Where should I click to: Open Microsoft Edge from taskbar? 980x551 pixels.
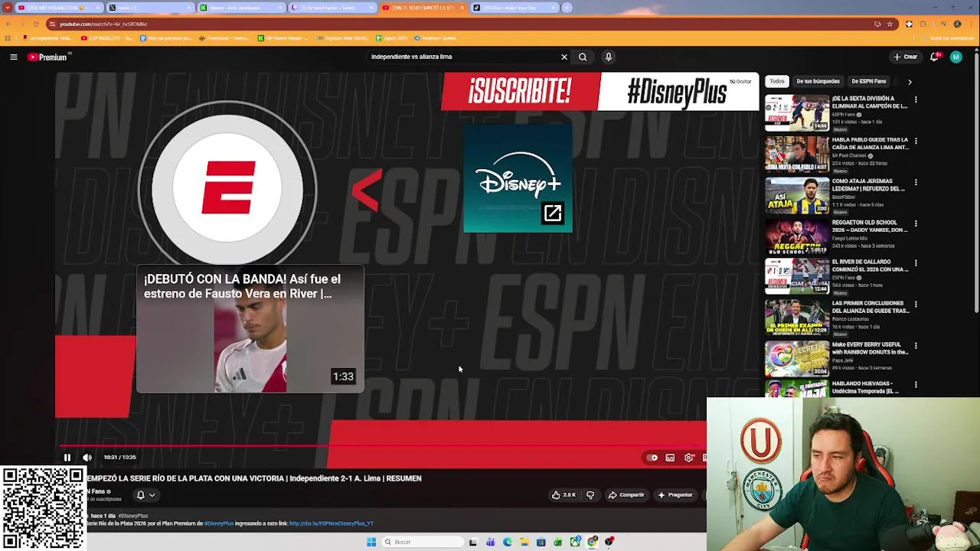508,542
